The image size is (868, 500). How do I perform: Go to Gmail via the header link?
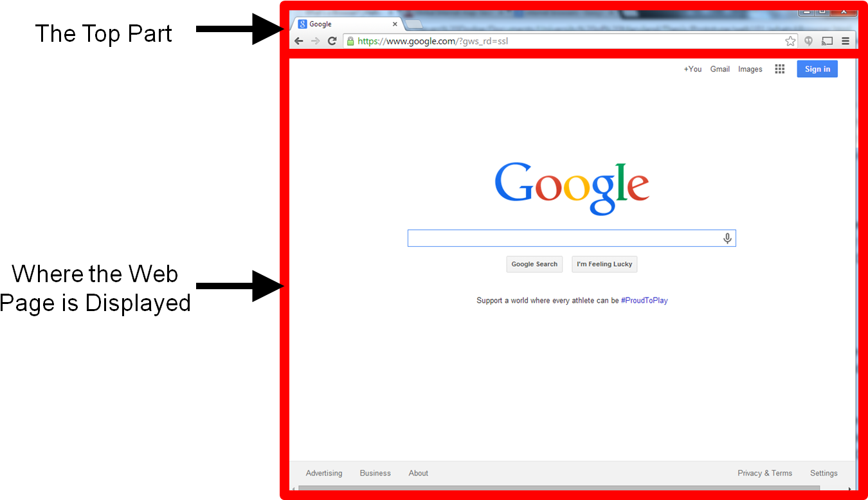tap(719, 69)
